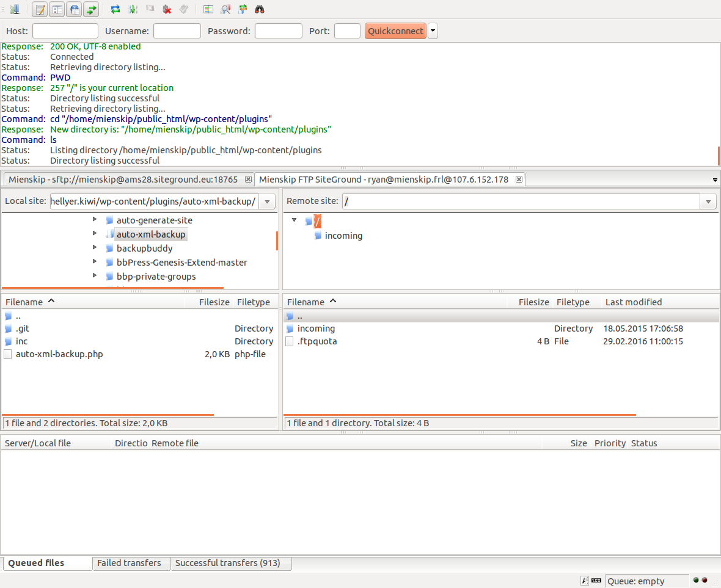Image resolution: width=721 pixels, height=588 pixels.
Task: Expand the bbPress-Genesis-Extend-master folder
Action: pyautogui.click(x=95, y=261)
